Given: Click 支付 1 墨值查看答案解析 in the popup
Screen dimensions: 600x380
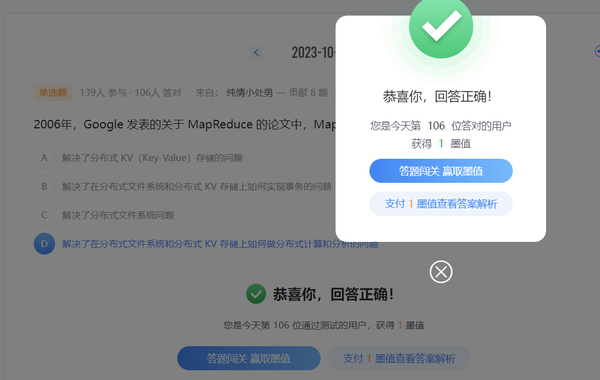Looking at the screenshot, I should (x=441, y=204).
